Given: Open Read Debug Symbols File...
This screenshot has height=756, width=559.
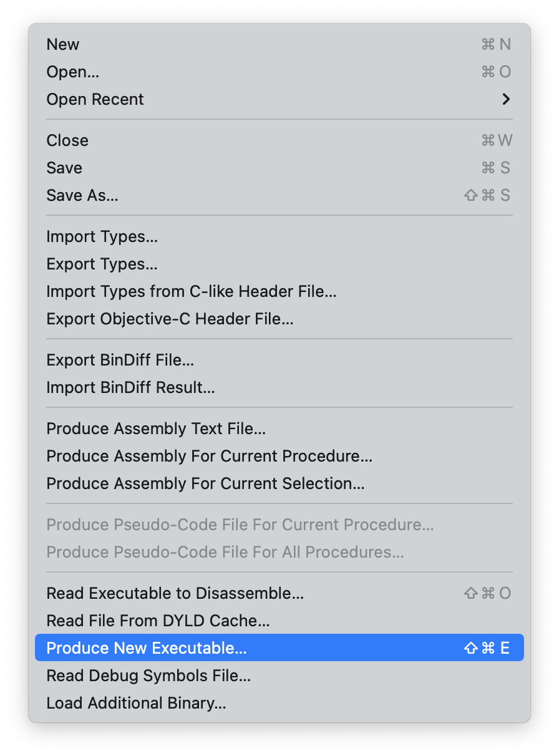Looking at the screenshot, I should 148,676.
